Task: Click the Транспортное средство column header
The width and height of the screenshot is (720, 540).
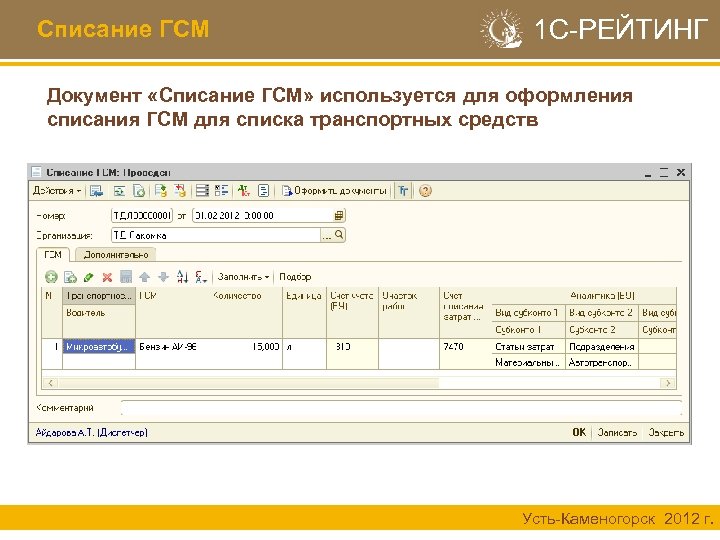Action: 99,296
